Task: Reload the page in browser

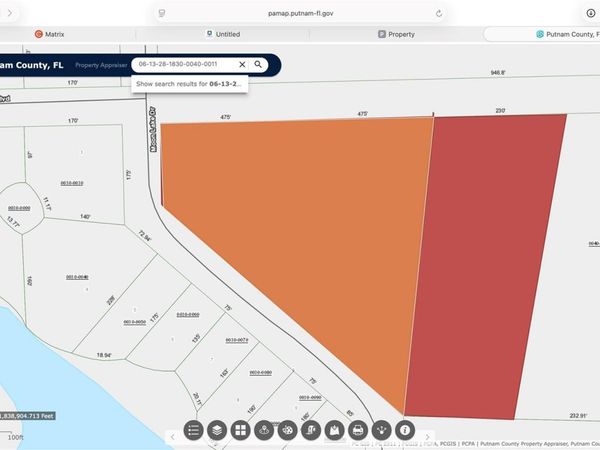Action: coord(438,13)
